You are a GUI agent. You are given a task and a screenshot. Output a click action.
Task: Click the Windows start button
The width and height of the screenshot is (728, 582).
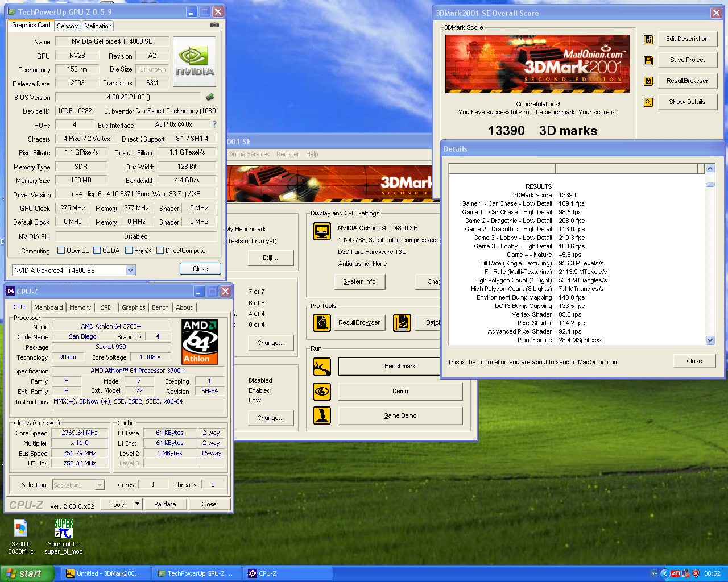[27, 573]
